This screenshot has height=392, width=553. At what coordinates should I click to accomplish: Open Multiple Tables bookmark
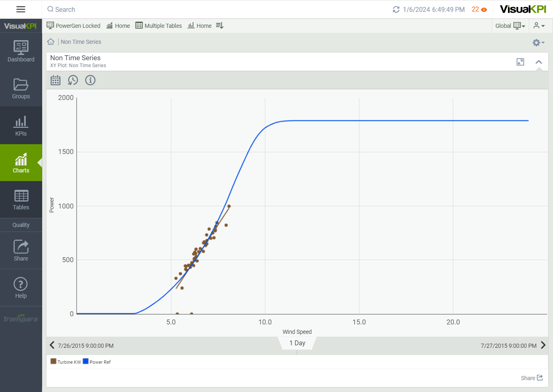click(159, 26)
